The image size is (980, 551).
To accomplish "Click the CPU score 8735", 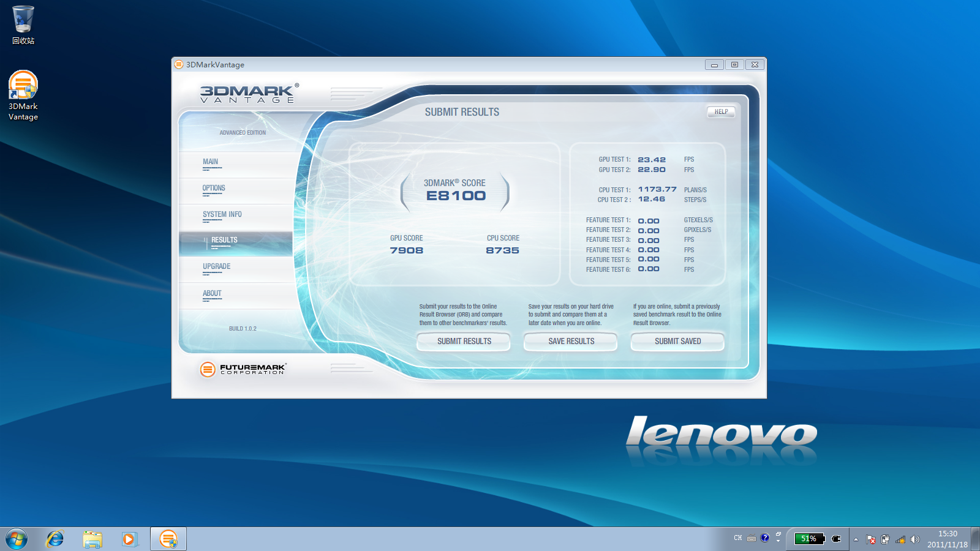I will tap(503, 250).
